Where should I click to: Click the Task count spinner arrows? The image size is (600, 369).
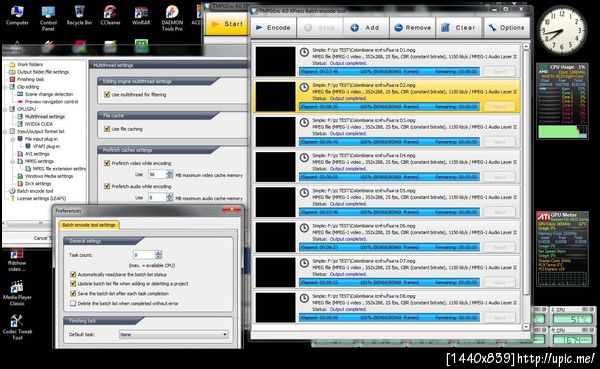[158, 255]
